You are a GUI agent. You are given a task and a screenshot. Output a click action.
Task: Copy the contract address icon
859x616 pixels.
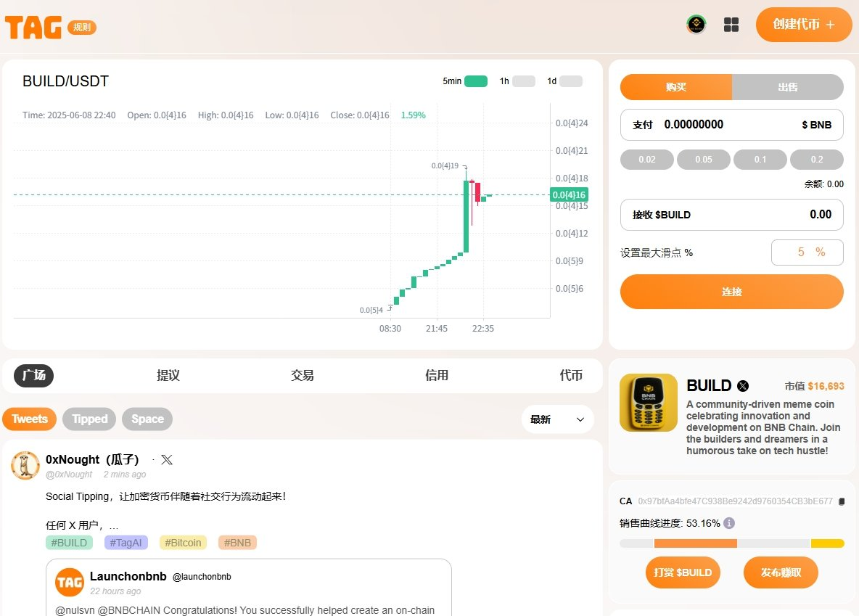[842, 501]
